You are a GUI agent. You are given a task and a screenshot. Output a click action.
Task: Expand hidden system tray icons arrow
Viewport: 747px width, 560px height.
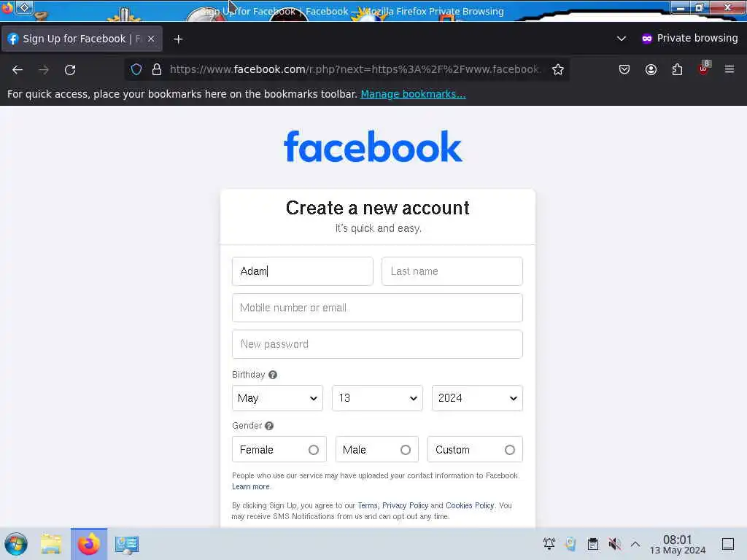[x=635, y=544]
